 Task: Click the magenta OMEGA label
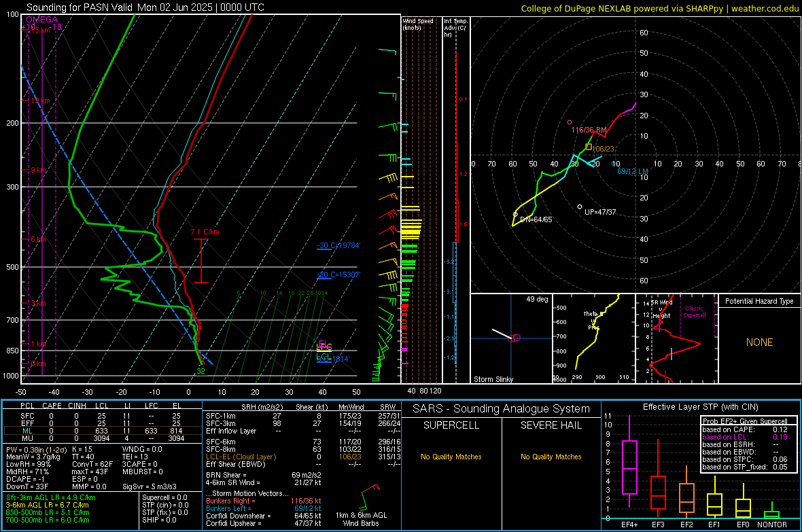click(x=41, y=20)
